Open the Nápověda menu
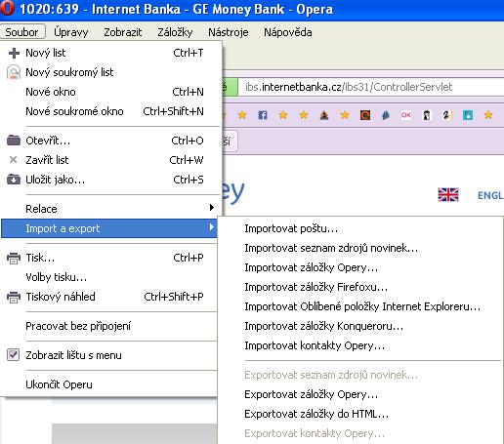Image resolution: width=504 pixels, height=444 pixels. 288,32
